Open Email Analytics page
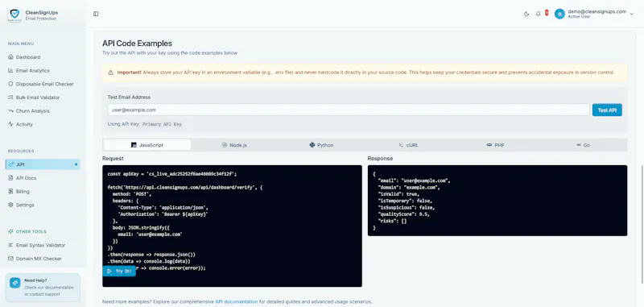Screen dimensions: 644x307 [x=43, y=71]
